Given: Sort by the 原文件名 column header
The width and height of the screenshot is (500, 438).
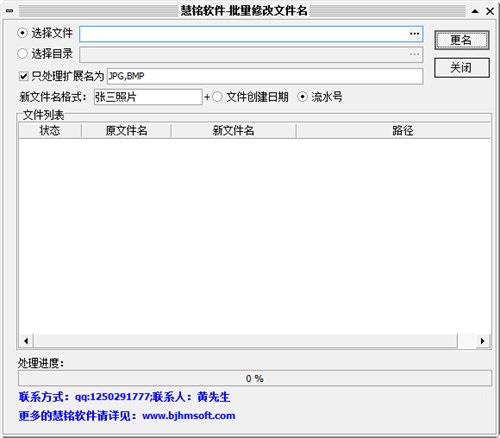Looking at the screenshot, I should (x=126, y=130).
